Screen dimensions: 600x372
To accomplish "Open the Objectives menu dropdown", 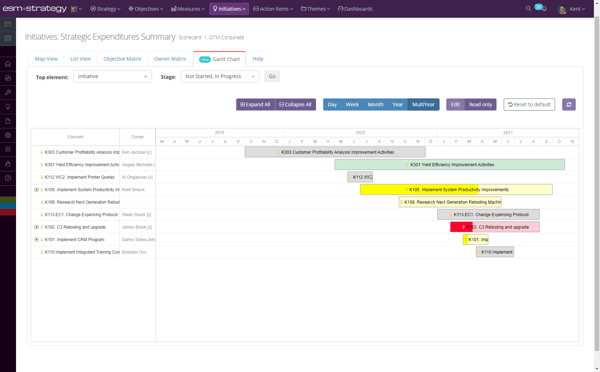I will [145, 9].
